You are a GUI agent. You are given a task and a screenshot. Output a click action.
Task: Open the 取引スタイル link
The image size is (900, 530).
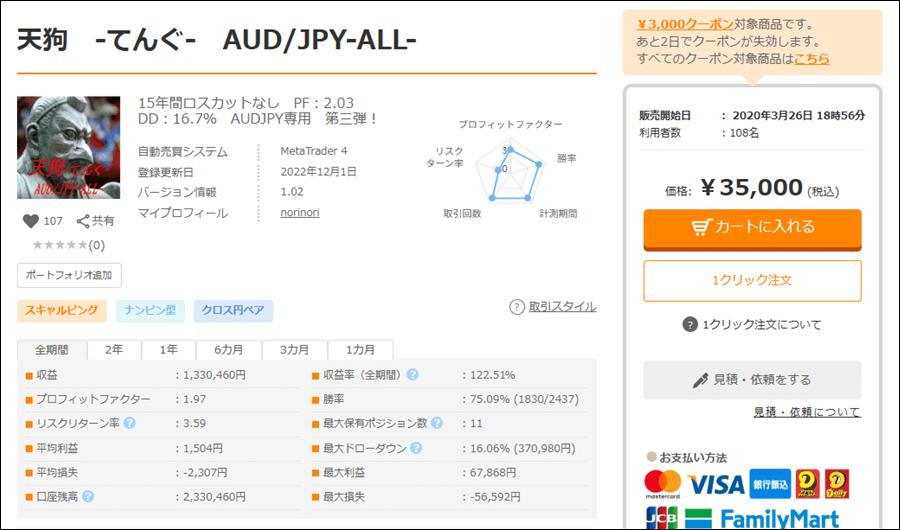click(562, 307)
